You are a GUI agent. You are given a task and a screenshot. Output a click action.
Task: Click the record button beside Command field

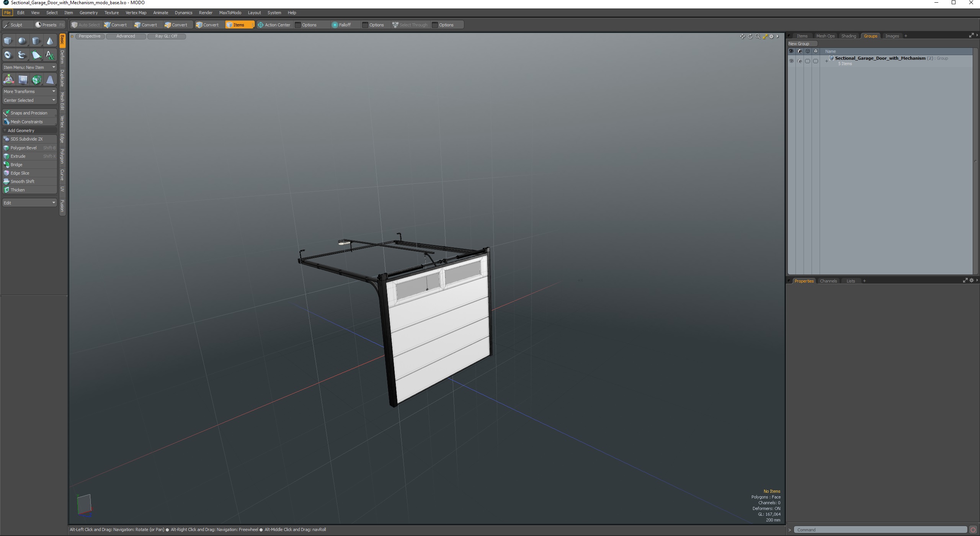973,530
